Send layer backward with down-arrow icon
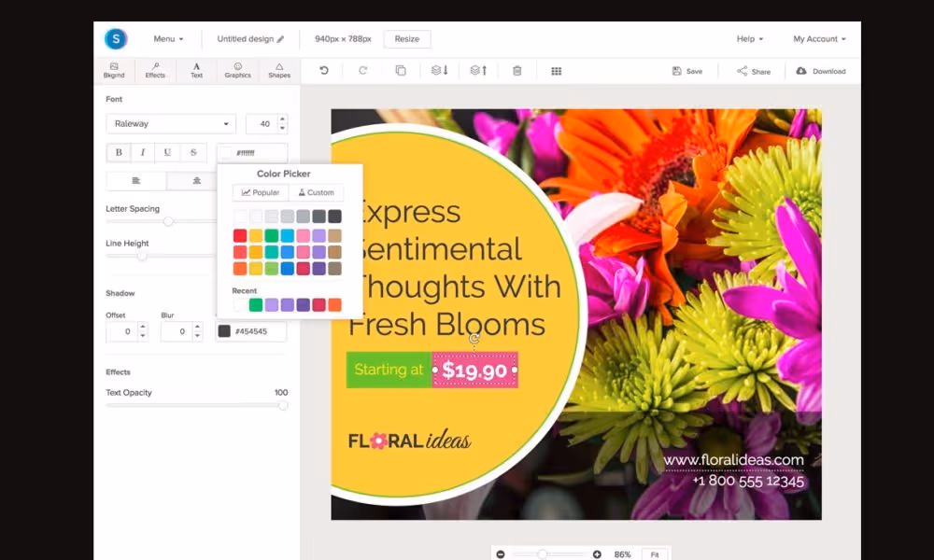This screenshot has height=560, width=934. [x=439, y=71]
